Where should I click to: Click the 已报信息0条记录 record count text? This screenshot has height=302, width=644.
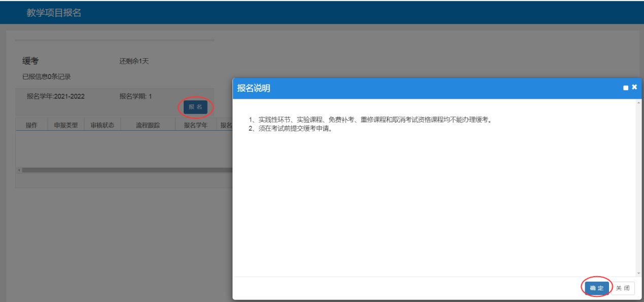46,77
